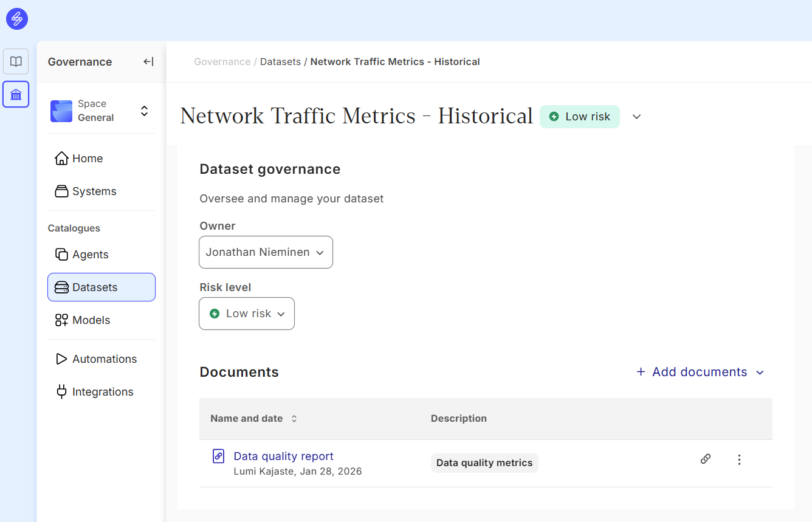
Task: Click the document icon beside Data quality report
Action: 218,456
